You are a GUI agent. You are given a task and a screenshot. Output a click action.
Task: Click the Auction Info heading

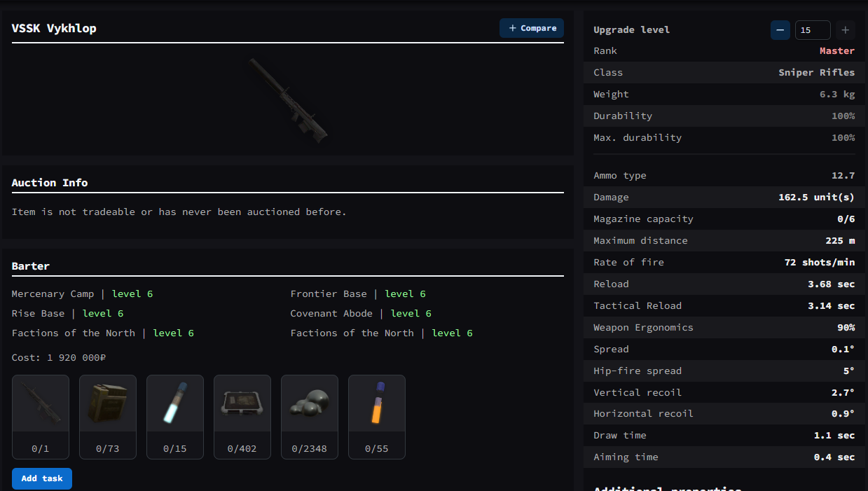point(50,183)
